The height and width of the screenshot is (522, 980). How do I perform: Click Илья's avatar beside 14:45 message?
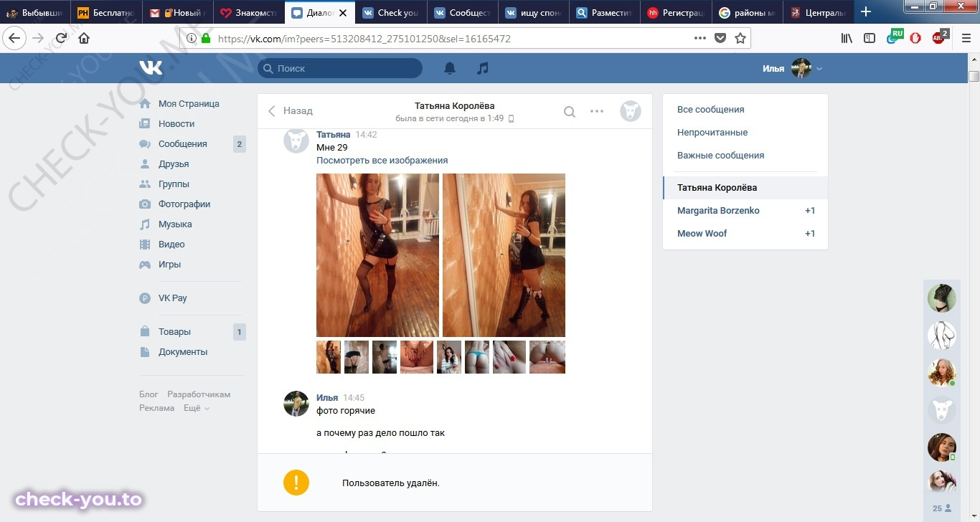(296, 404)
